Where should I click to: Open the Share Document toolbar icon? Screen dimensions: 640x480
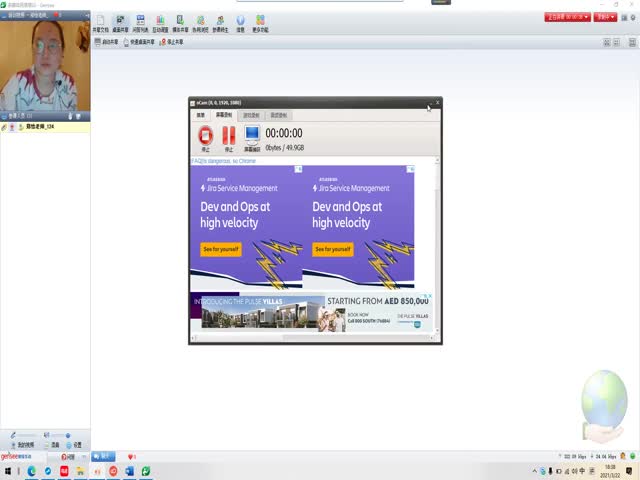(x=100, y=22)
